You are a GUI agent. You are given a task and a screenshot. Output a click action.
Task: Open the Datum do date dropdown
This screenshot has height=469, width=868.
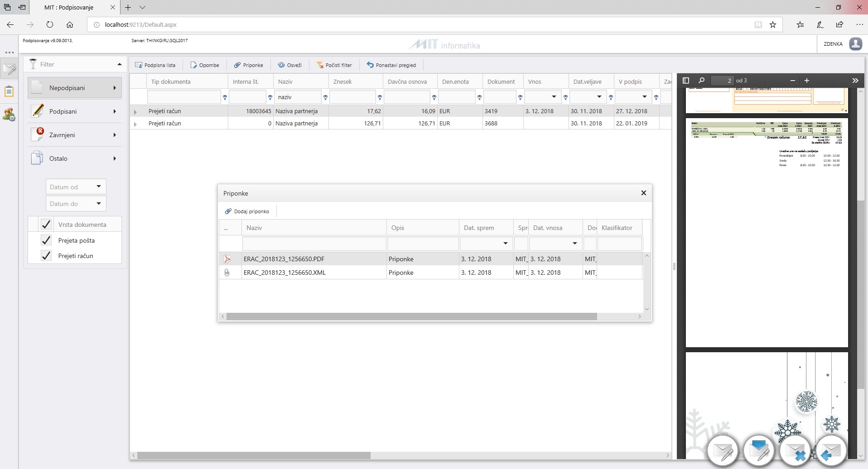[99, 203]
